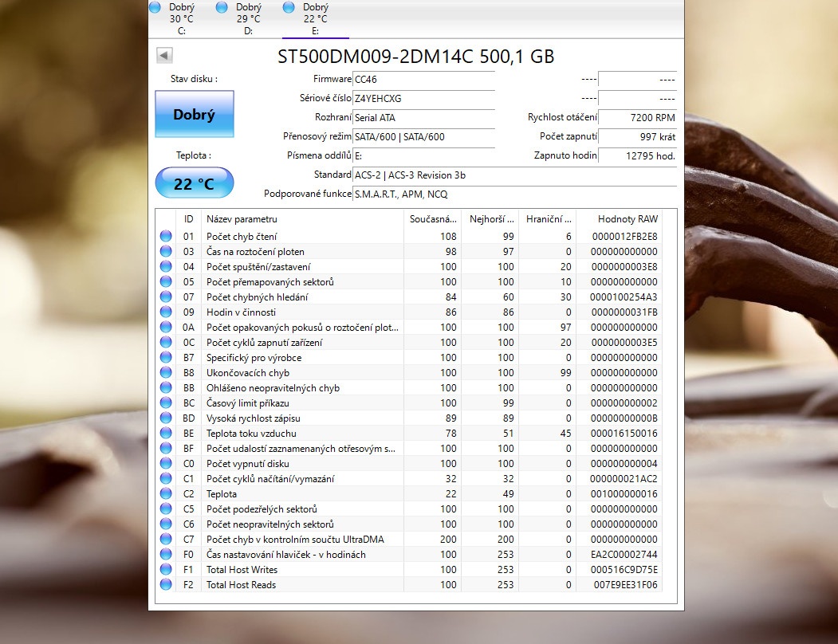Select the Total Host Reads row text
Image resolution: width=838 pixels, height=644 pixels.
[x=241, y=585]
